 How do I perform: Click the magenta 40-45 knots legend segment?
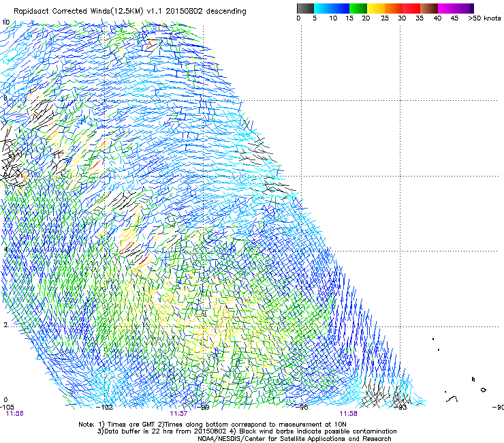tap(447, 8)
